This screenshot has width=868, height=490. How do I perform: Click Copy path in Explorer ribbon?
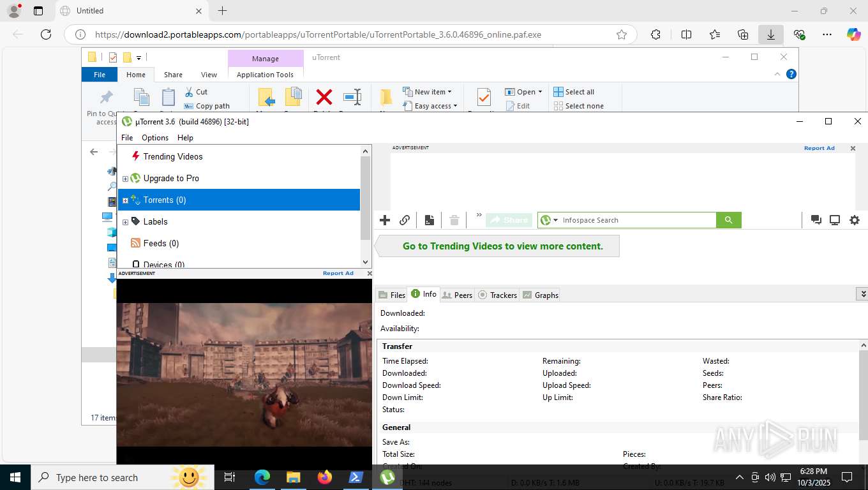207,106
